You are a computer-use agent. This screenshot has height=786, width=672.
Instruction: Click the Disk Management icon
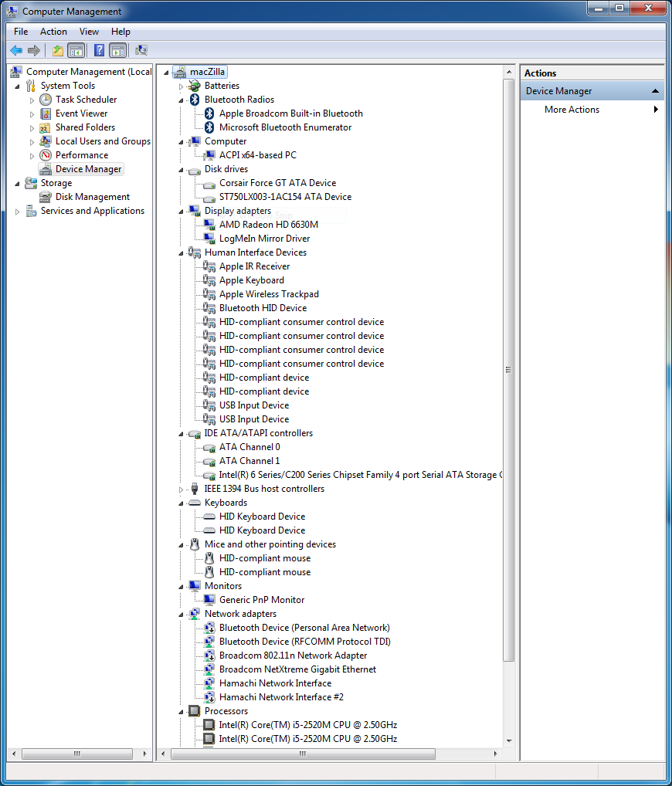46,197
